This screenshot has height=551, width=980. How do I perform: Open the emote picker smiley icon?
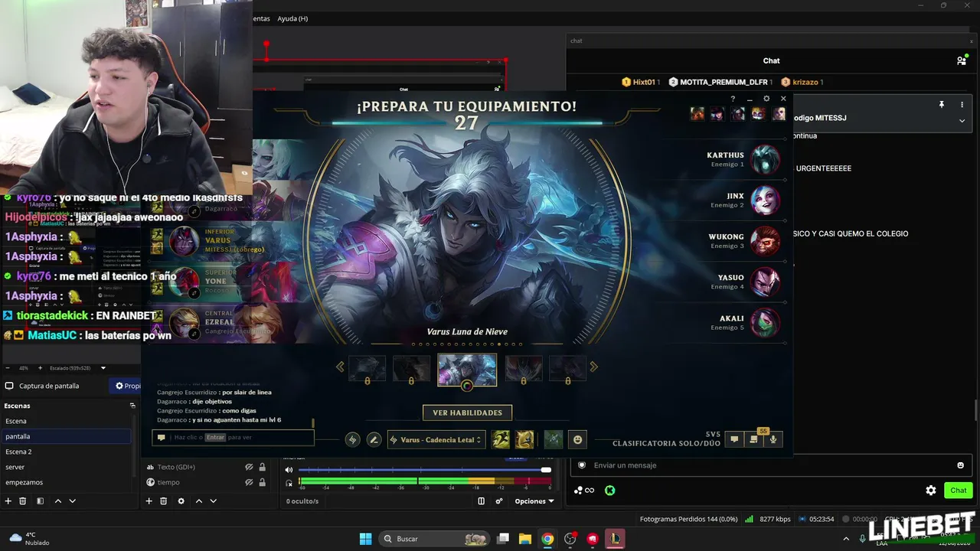point(578,439)
